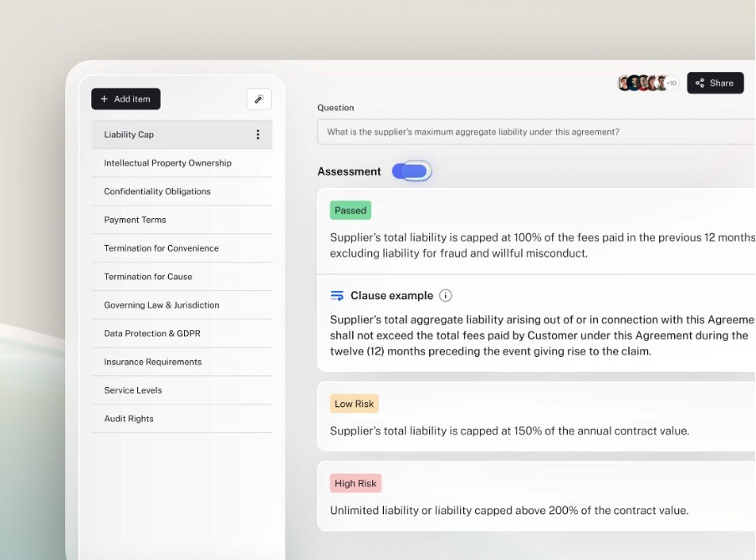Click the Low Risk badge
Screen dimensions: 756x560
pyautogui.click(x=354, y=404)
